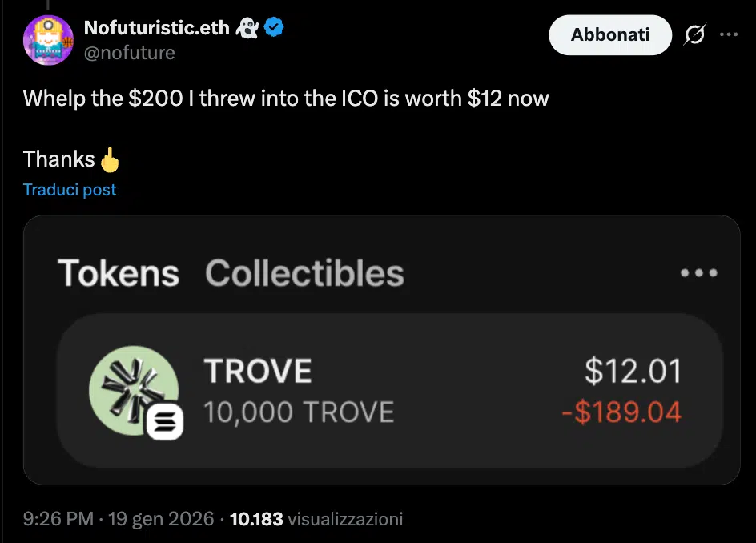Viewport: 756px width, 543px height.
Task: Open the tweet's three-dot options menu
Action: [729, 34]
